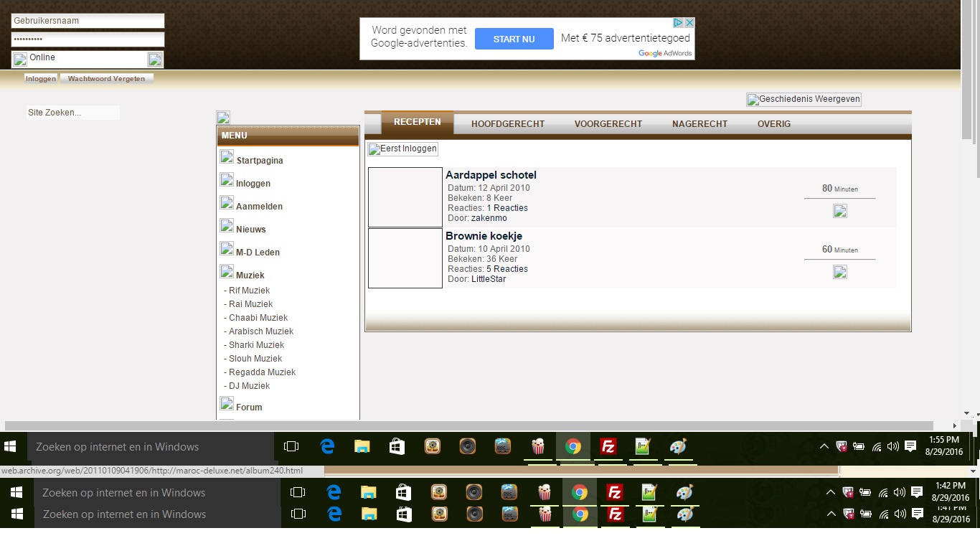The width and height of the screenshot is (980, 551).
Task: Switch to the HOOFDGERECHT tab
Action: (508, 124)
